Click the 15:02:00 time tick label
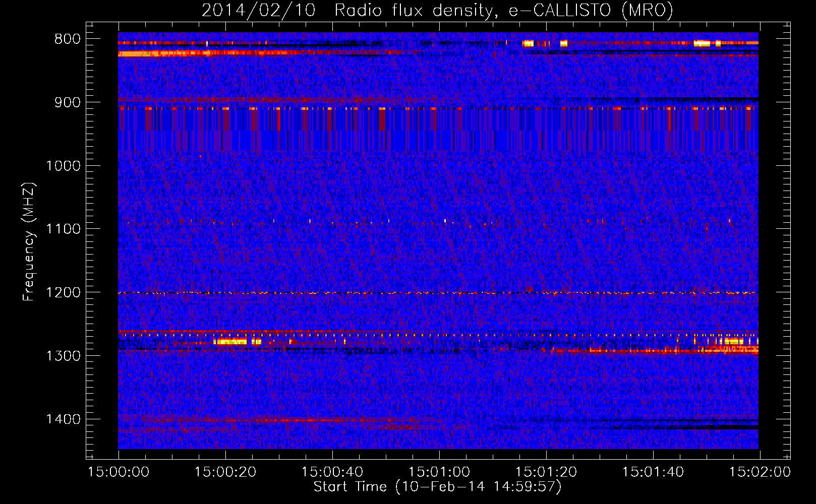The width and height of the screenshot is (816, 504). 760,472
